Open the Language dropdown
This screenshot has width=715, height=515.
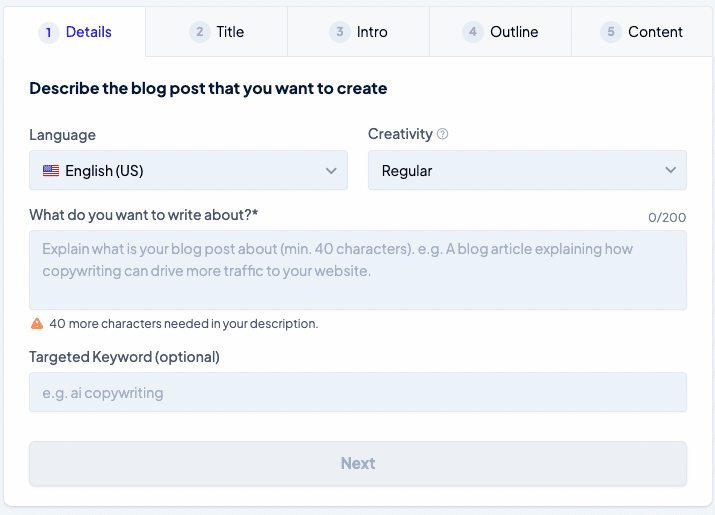tap(188, 170)
